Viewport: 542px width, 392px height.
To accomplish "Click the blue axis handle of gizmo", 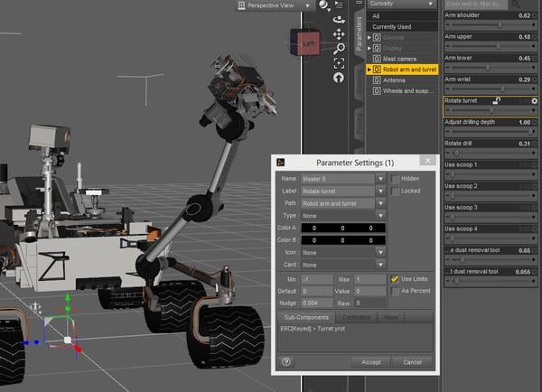I will 25,342.
